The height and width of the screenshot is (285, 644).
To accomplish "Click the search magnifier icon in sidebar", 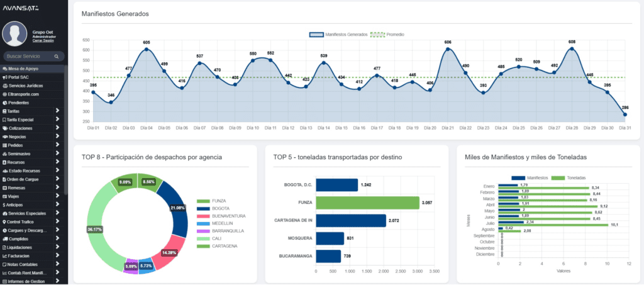I will pyautogui.click(x=57, y=56).
